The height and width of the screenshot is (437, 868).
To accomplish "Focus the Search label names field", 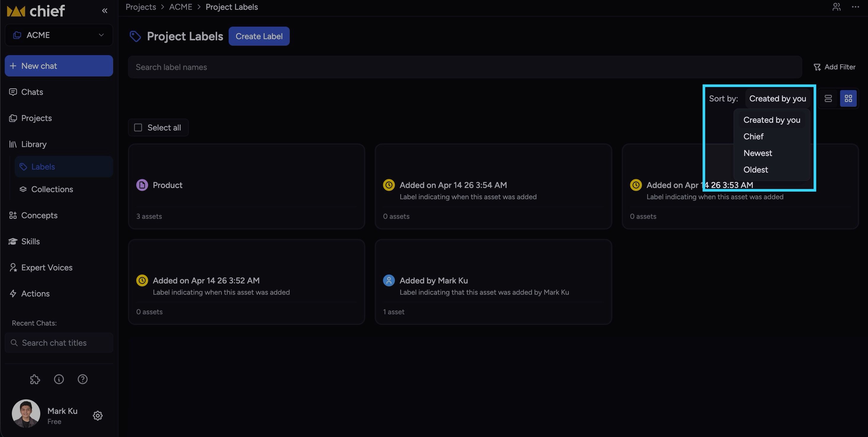I will (465, 67).
